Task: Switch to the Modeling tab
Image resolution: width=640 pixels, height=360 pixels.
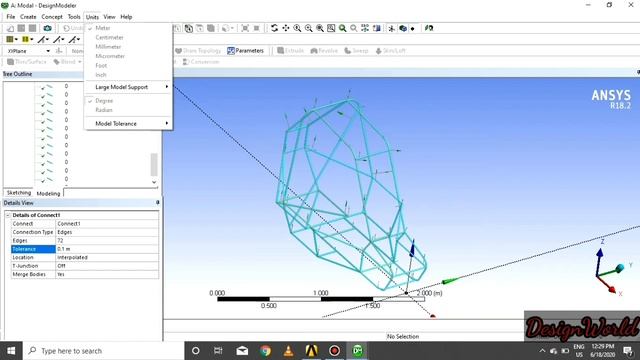Action: click(x=48, y=193)
